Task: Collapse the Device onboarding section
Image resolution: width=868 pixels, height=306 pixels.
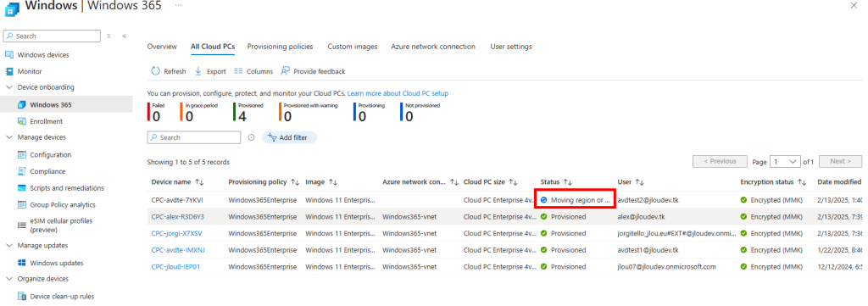Action: click(x=8, y=87)
